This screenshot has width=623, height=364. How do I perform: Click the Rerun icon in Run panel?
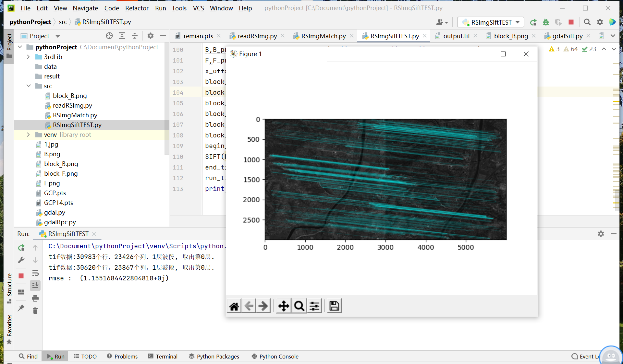click(21, 248)
